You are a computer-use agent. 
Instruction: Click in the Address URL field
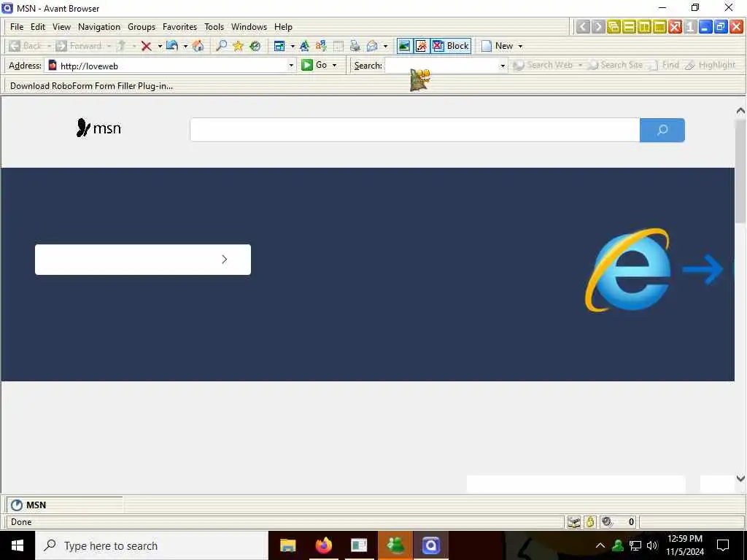[171, 66]
